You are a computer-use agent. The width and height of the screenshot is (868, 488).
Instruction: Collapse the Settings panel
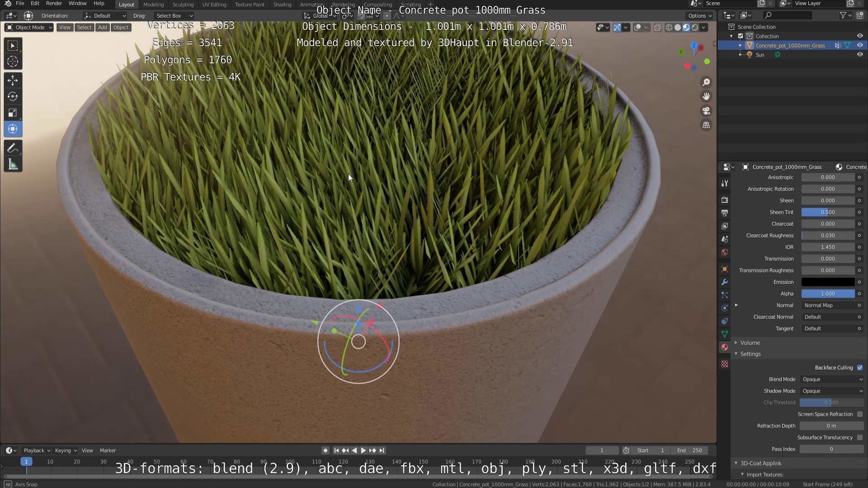click(750, 354)
